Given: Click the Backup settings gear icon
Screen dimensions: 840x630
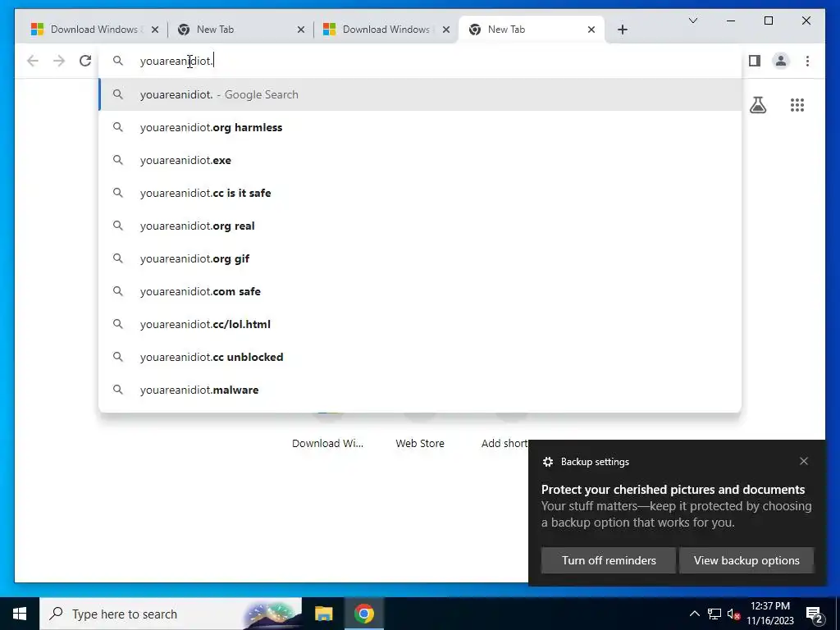Looking at the screenshot, I should 547,462.
